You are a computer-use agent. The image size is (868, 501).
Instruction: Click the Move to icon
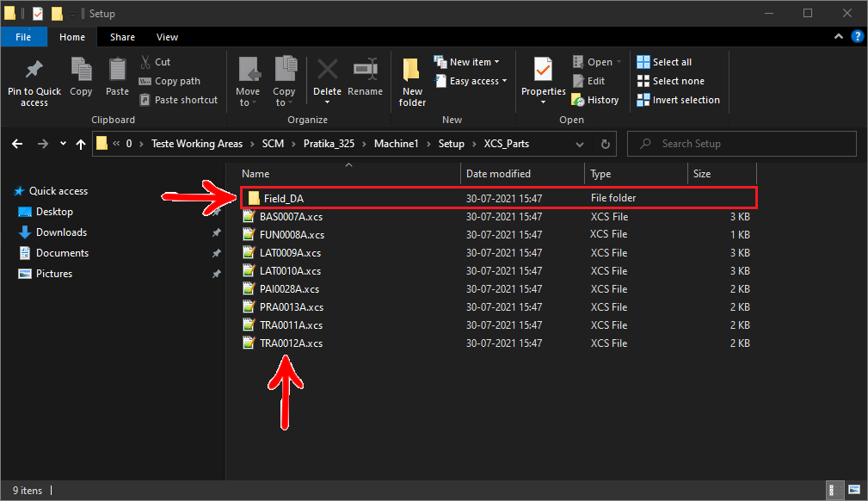click(x=248, y=70)
